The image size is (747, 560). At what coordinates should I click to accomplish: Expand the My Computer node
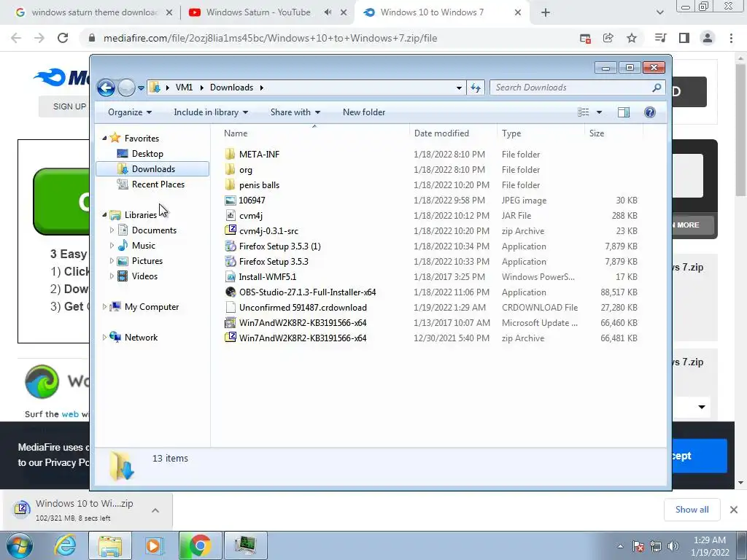104,307
